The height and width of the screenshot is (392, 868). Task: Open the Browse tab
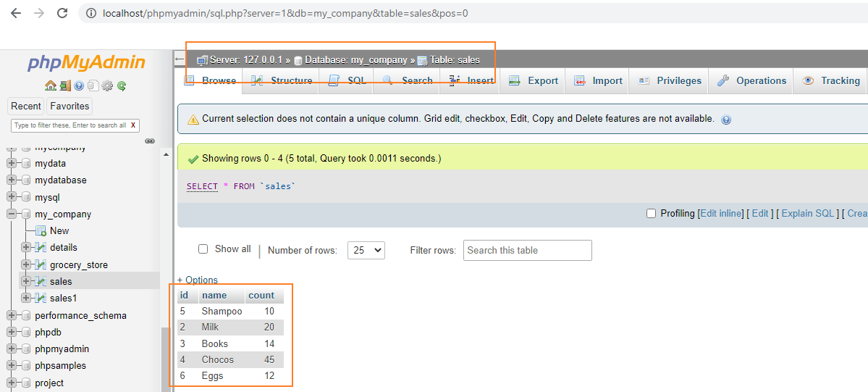click(209, 81)
